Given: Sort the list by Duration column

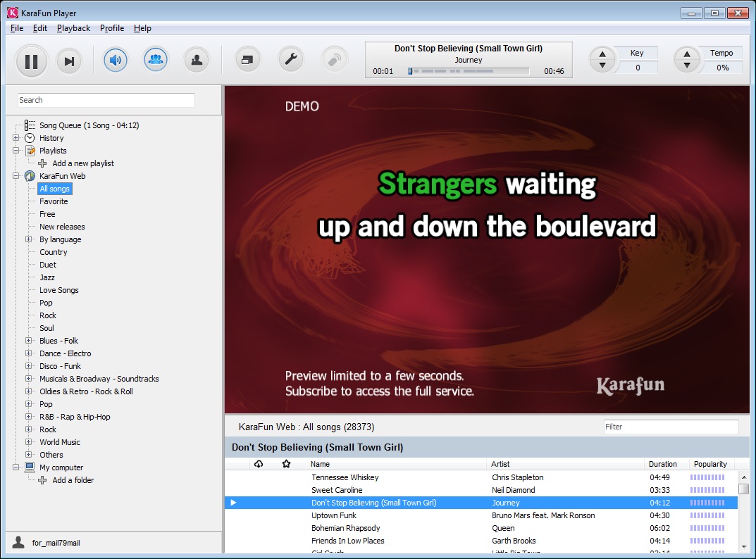Looking at the screenshot, I should pos(662,464).
